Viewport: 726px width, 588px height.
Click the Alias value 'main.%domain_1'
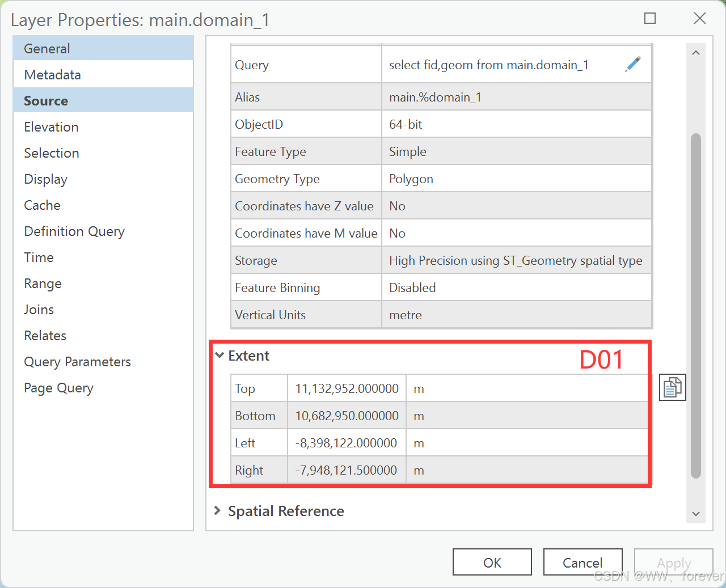(435, 97)
